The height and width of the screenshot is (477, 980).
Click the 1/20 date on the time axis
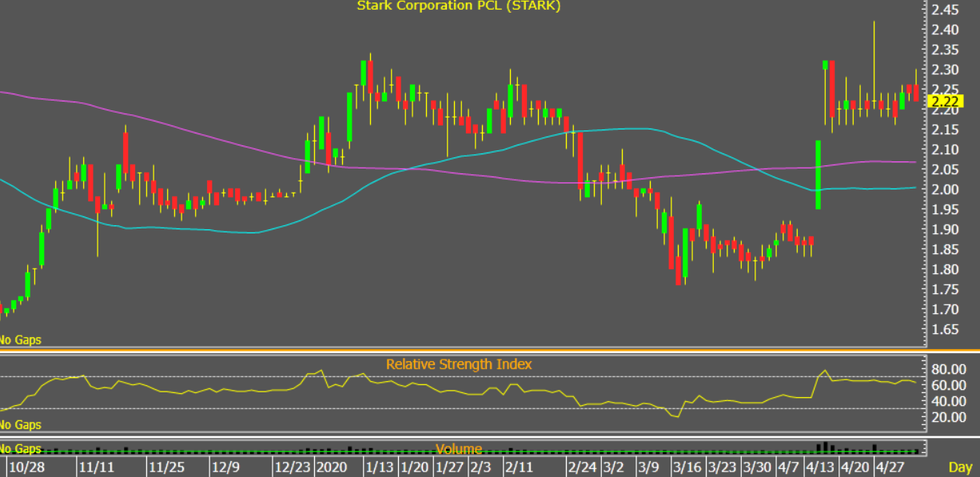415,467
